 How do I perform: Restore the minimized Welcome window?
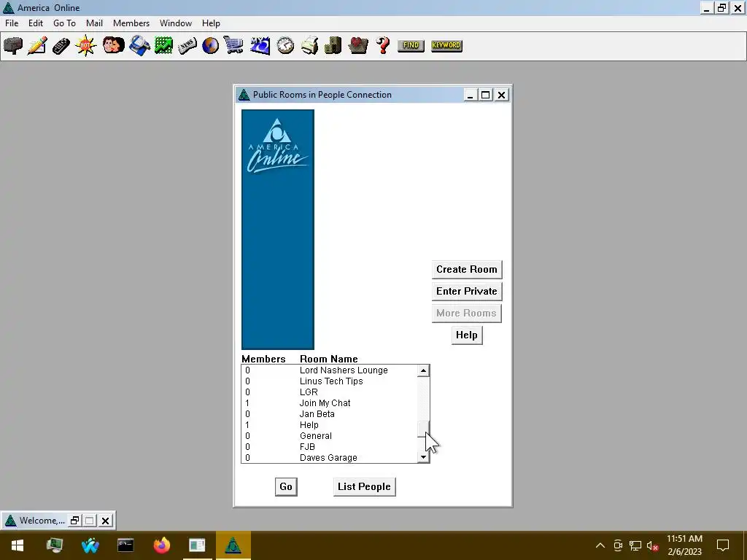pos(75,521)
